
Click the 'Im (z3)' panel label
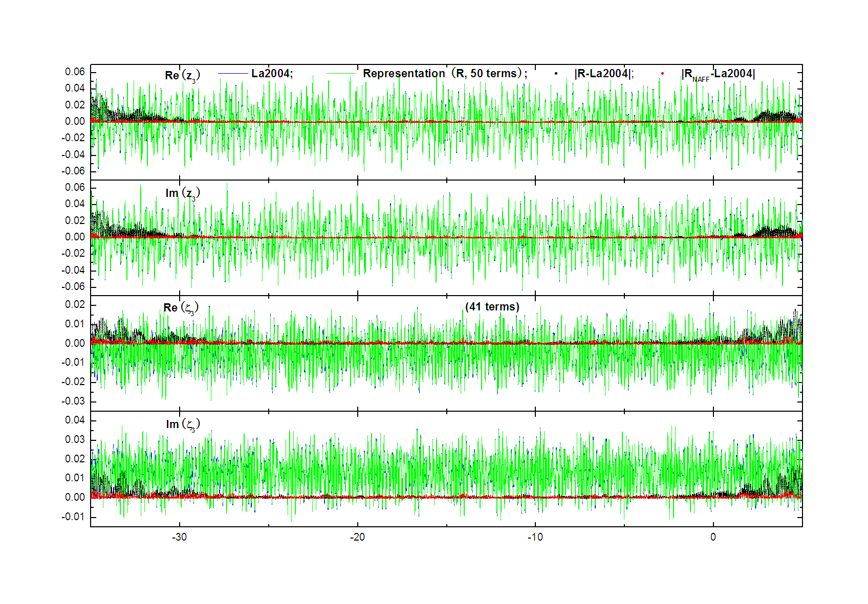tap(183, 193)
